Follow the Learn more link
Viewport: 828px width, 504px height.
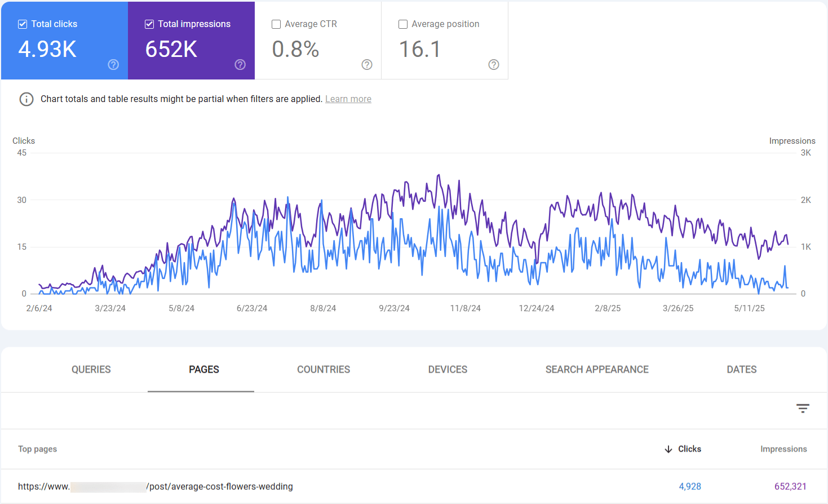(x=348, y=99)
